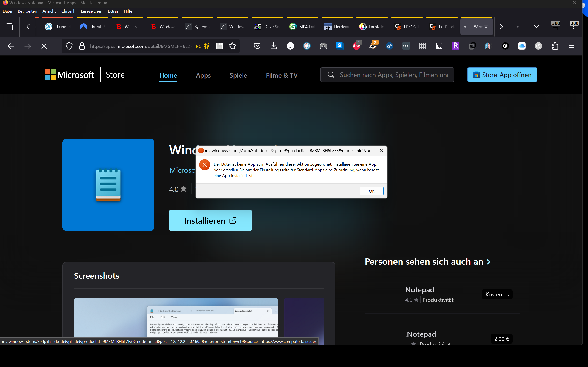Image resolution: width=588 pixels, height=367 pixels.
Task: Open the Firefox hamburger application menu
Action: [x=571, y=46]
